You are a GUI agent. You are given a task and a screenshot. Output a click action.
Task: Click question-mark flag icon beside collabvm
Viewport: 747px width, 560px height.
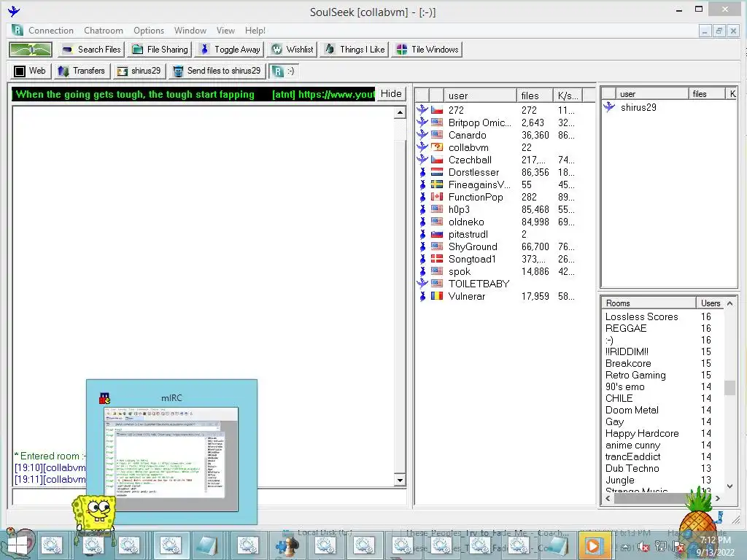pyautogui.click(x=437, y=147)
